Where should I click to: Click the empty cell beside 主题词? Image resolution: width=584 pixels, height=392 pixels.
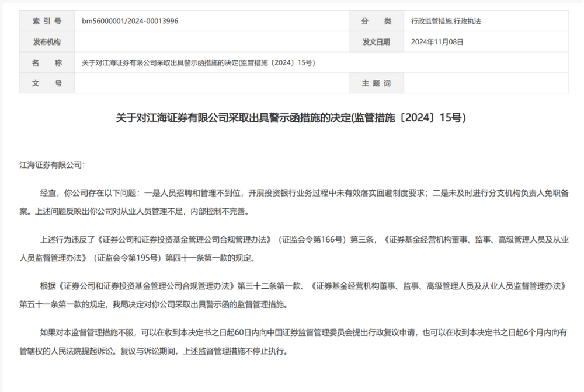click(x=485, y=83)
